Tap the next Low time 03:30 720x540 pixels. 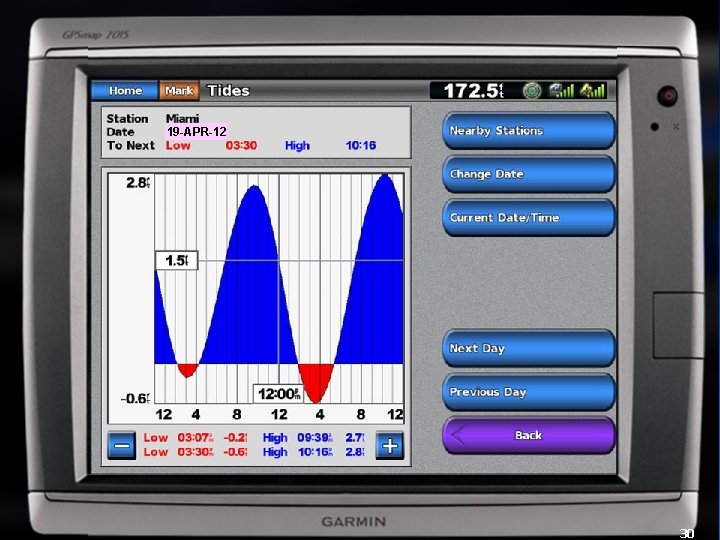coord(241,146)
